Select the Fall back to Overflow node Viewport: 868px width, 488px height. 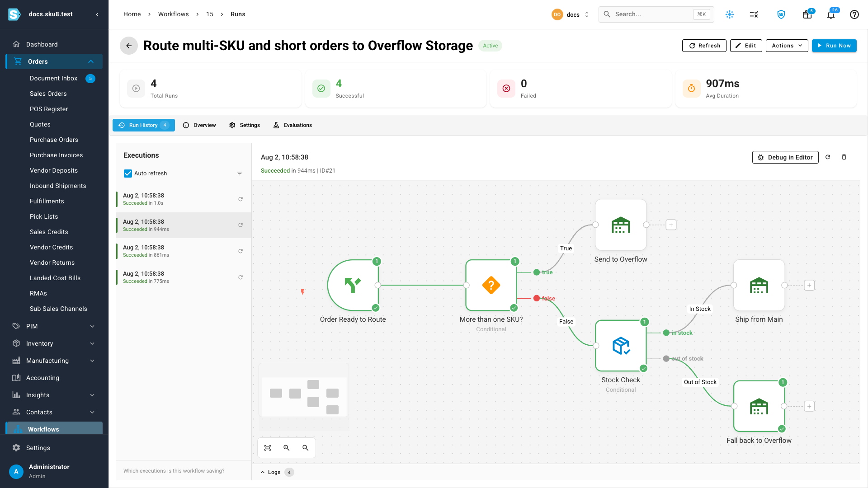click(759, 406)
